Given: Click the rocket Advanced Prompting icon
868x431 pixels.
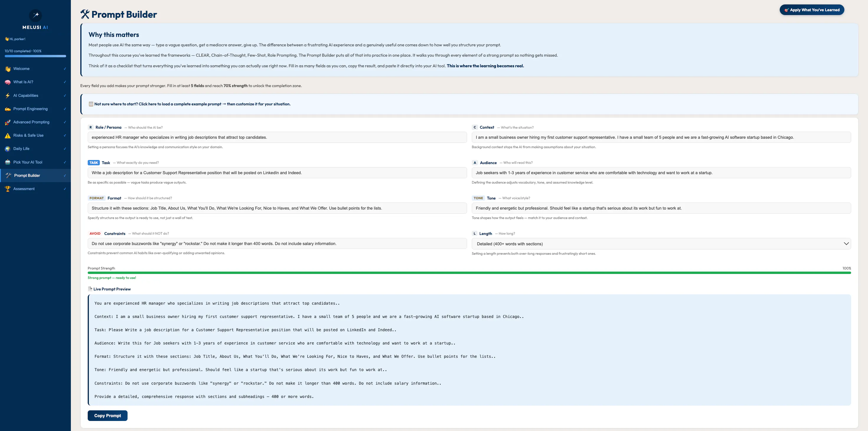Looking at the screenshot, I should coord(8,122).
